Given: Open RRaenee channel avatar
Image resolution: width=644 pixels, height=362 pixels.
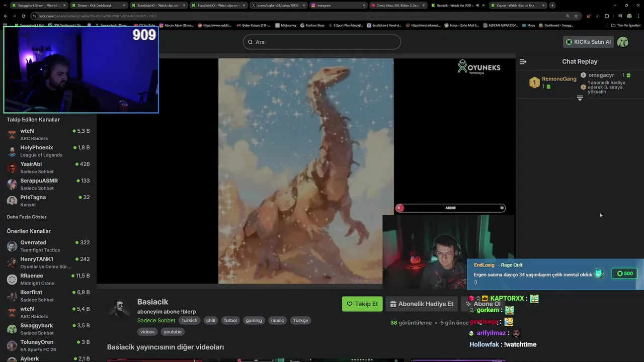Looking at the screenshot, I should pos(12,279).
